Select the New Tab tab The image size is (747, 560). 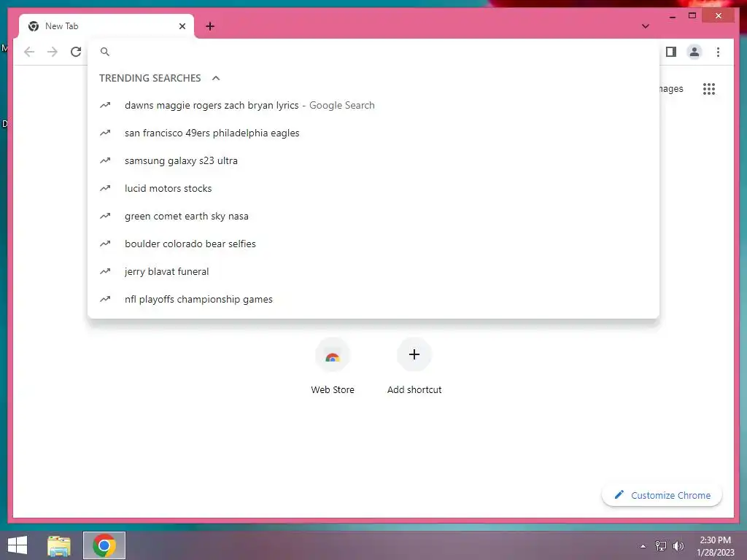(x=107, y=26)
